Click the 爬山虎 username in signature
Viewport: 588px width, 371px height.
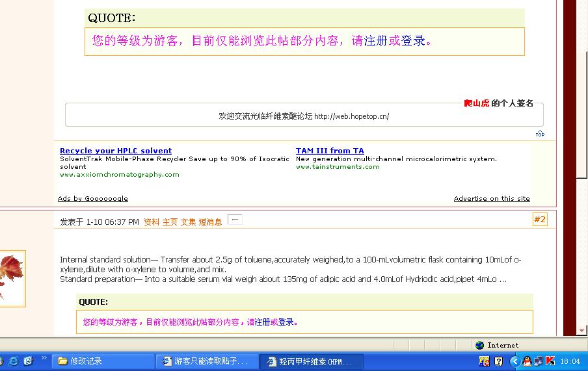pyautogui.click(x=477, y=103)
